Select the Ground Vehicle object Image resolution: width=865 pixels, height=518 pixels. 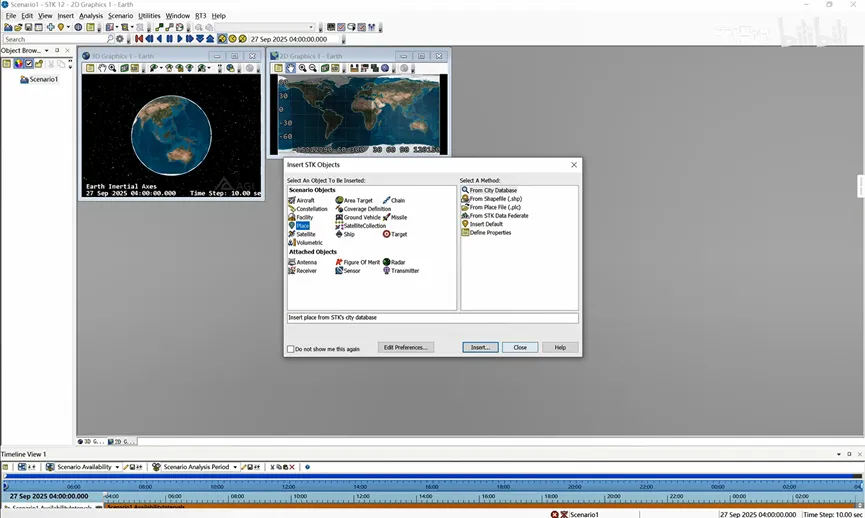click(x=358, y=217)
